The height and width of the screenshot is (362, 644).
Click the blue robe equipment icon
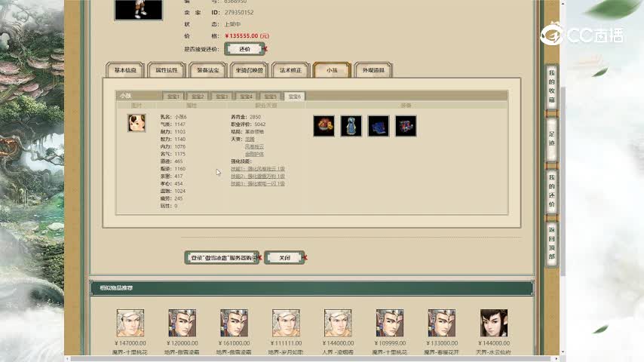[351, 126]
